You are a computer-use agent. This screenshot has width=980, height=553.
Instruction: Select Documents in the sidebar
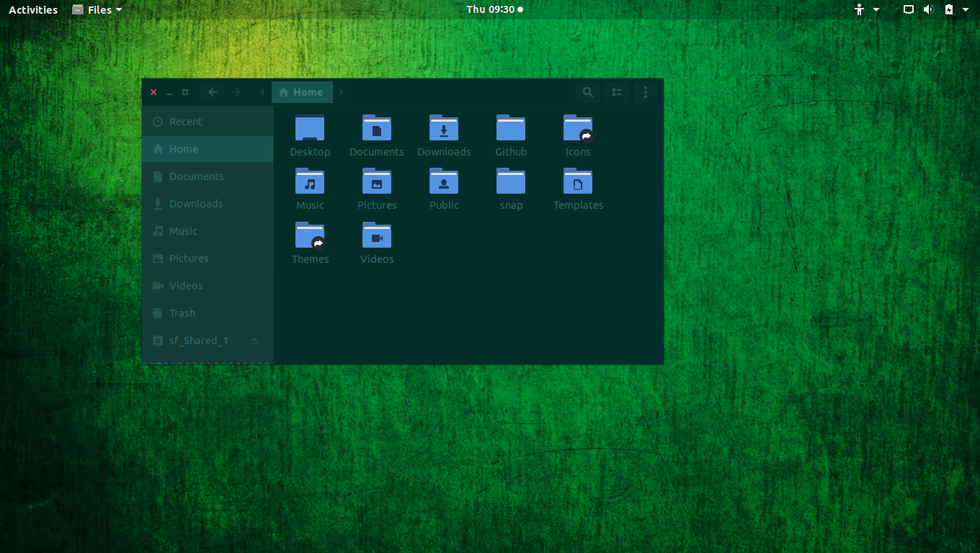pos(208,176)
